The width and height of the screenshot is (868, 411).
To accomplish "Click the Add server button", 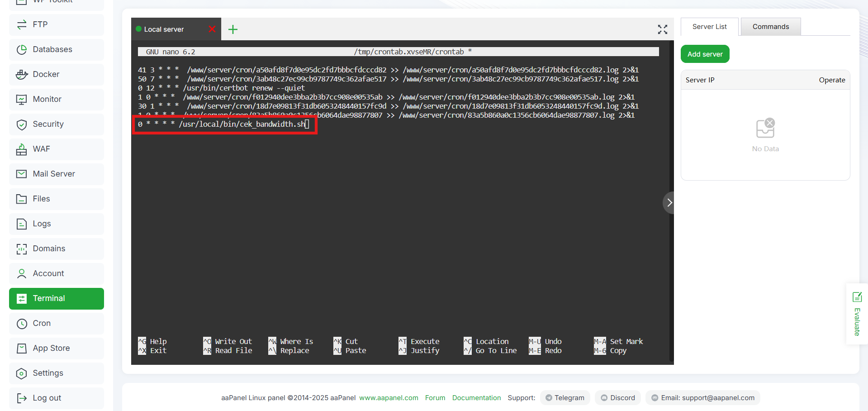I will (x=705, y=54).
